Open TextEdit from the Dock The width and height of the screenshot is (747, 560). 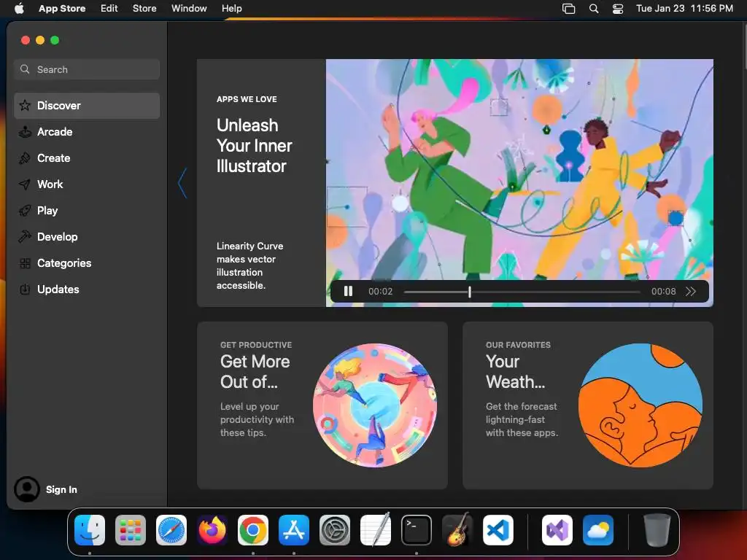376,530
